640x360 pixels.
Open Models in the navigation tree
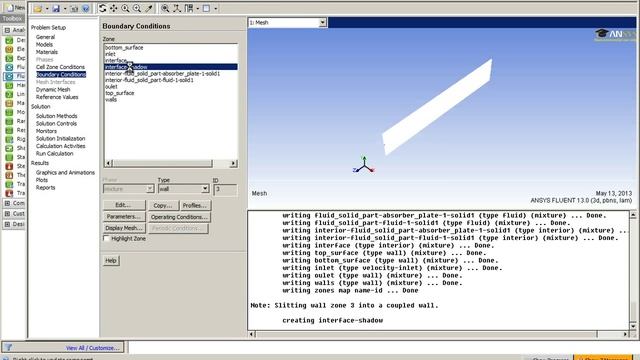44,44
